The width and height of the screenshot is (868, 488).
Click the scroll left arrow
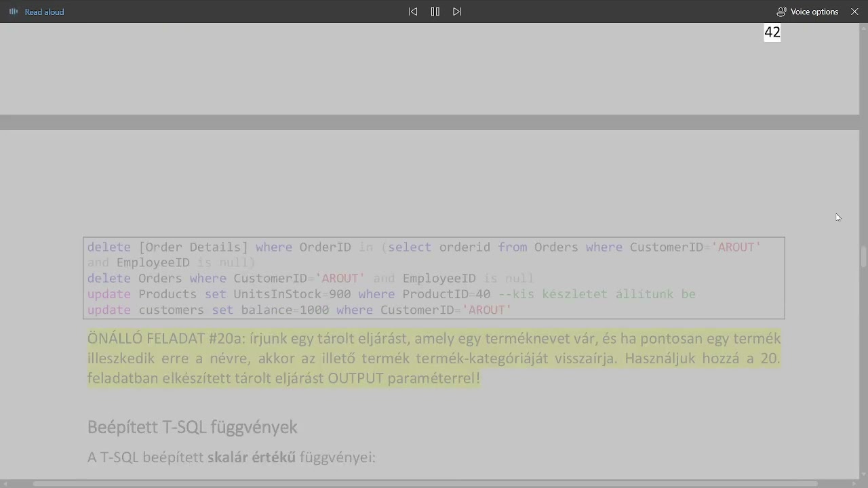tap(5, 484)
